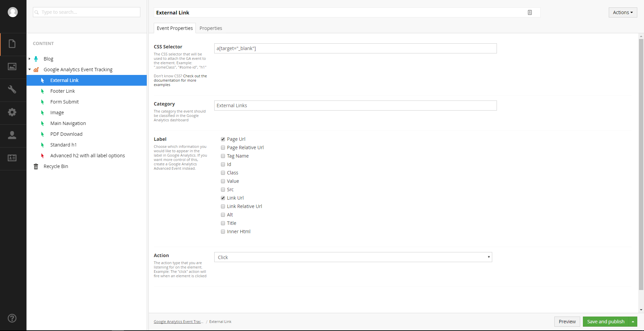The image size is (644, 331).
Task: Select Advanced h2 with all label options
Action: (x=87, y=156)
